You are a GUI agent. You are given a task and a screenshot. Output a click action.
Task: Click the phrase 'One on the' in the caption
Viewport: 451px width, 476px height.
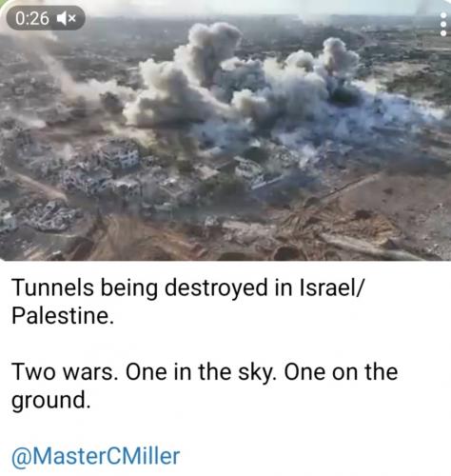(x=341, y=372)
